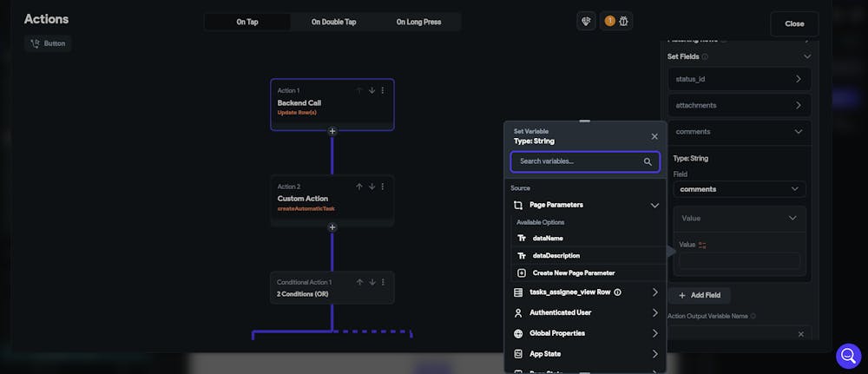The width and height of the screenshot is (868, 374).
Task: Select the Conditional Action 1 card
Action: pyautogui.click(x=332, y=288)
